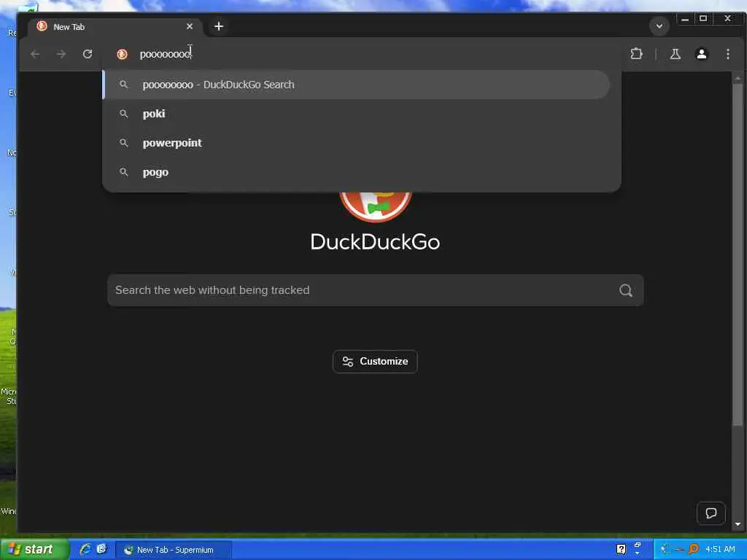Open the experiments flask icon
The height and width of the screenshot is (560, 747).
[x=675, y=54]
